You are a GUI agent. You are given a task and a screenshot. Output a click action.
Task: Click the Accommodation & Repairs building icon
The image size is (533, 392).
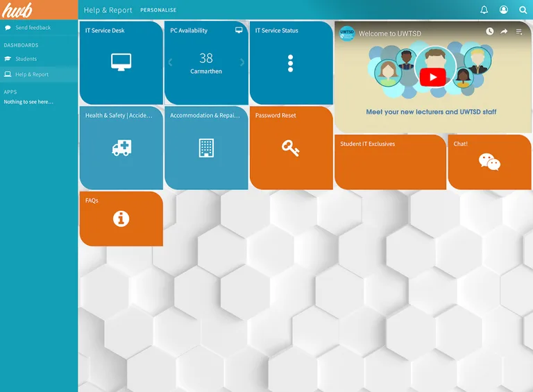click(x=206, y=148)
